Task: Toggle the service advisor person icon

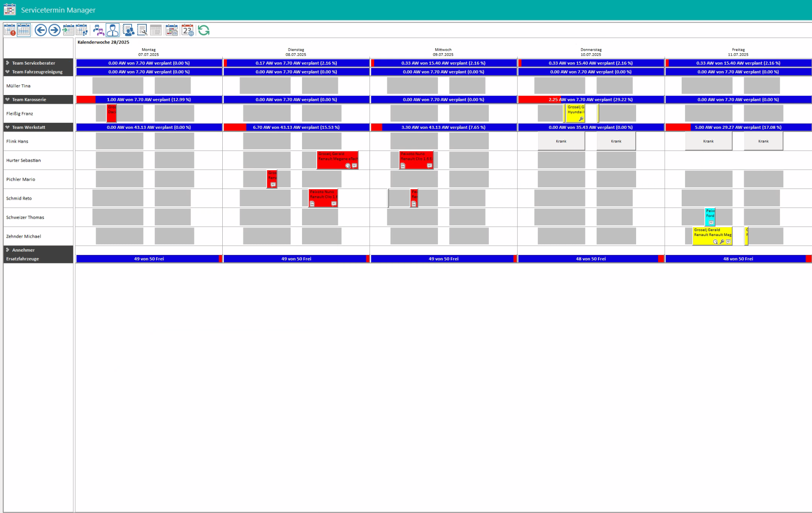Action: pos(112,30)
